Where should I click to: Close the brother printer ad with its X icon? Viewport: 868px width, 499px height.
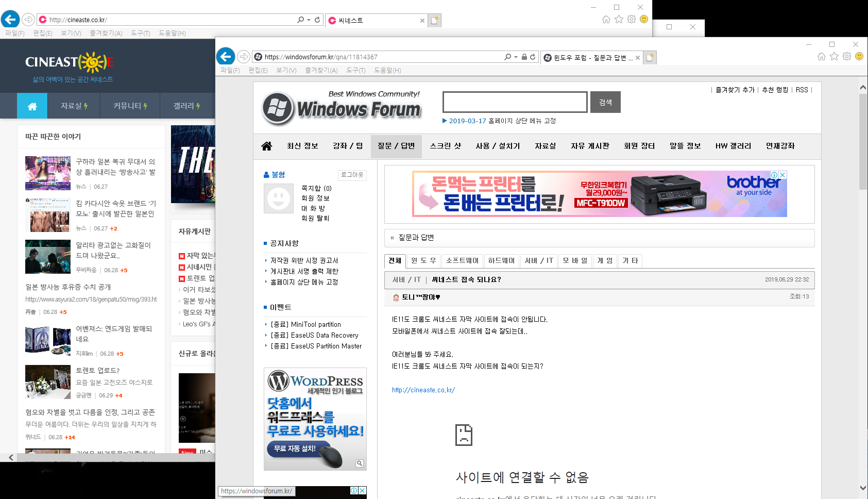pos(782,175)
